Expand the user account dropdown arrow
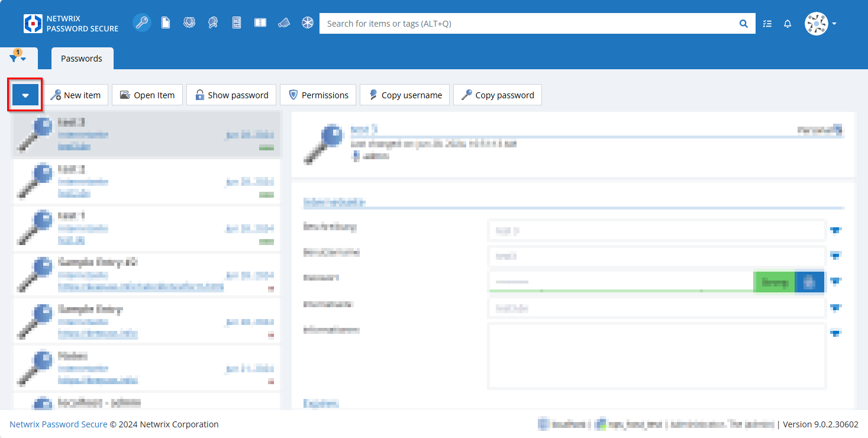Screen dimensions: 868x438 click(834, 24)
